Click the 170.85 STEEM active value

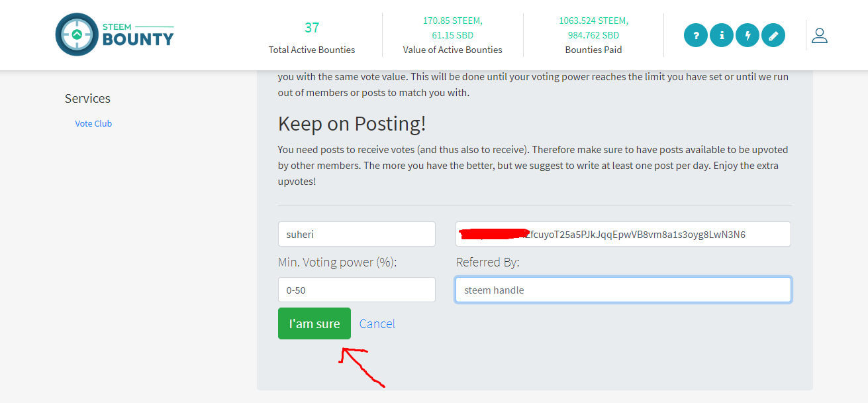point(453,21)
